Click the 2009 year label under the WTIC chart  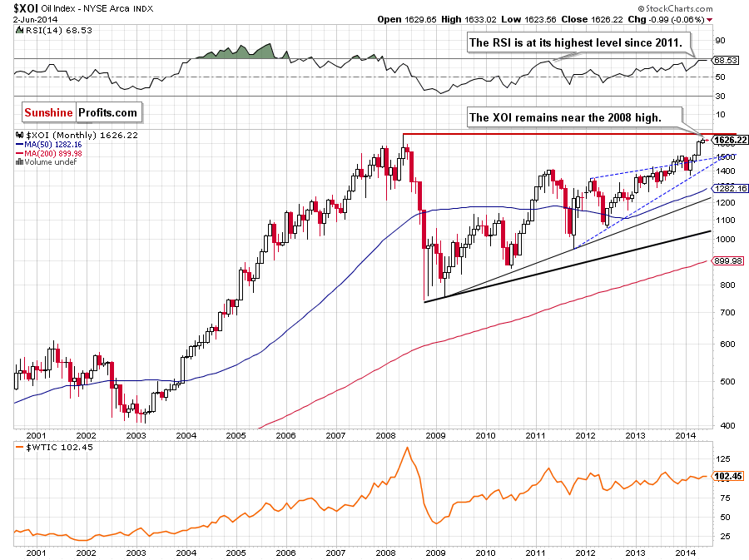point(435,553)
